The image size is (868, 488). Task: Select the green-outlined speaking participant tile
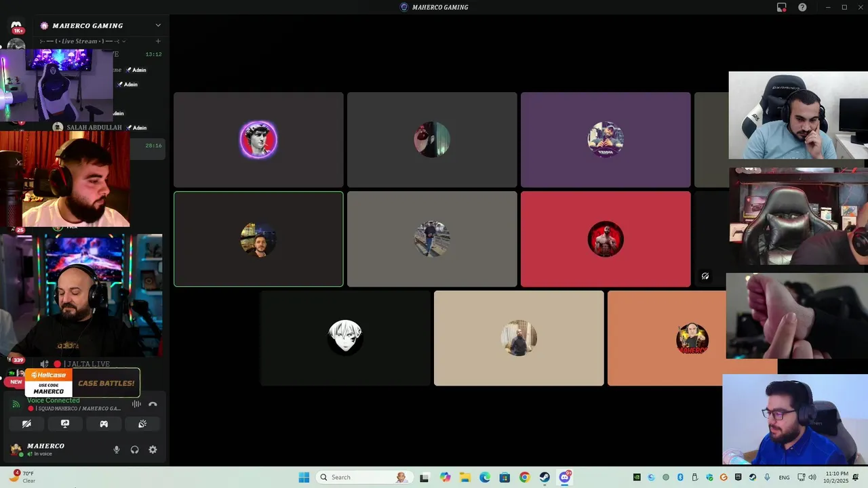coord(258,239)
